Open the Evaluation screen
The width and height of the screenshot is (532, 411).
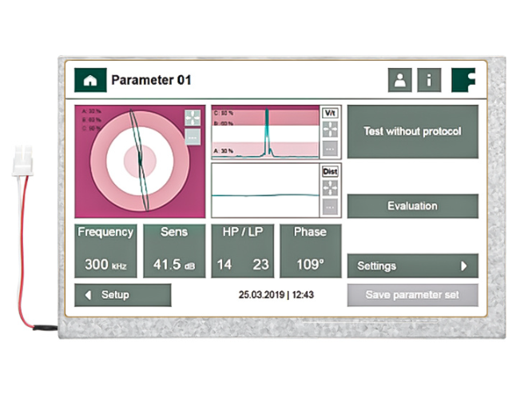tap(413, 205)
